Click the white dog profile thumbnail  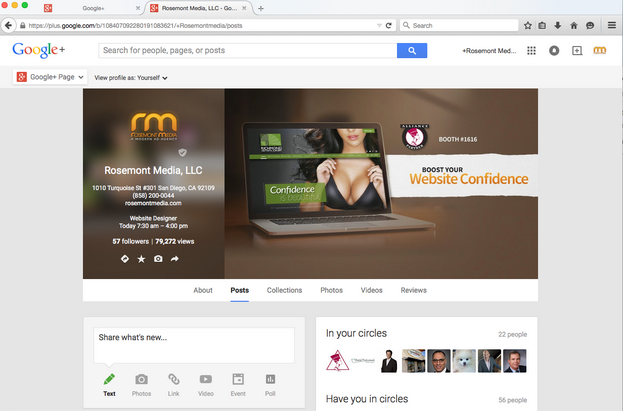point(464,361)
